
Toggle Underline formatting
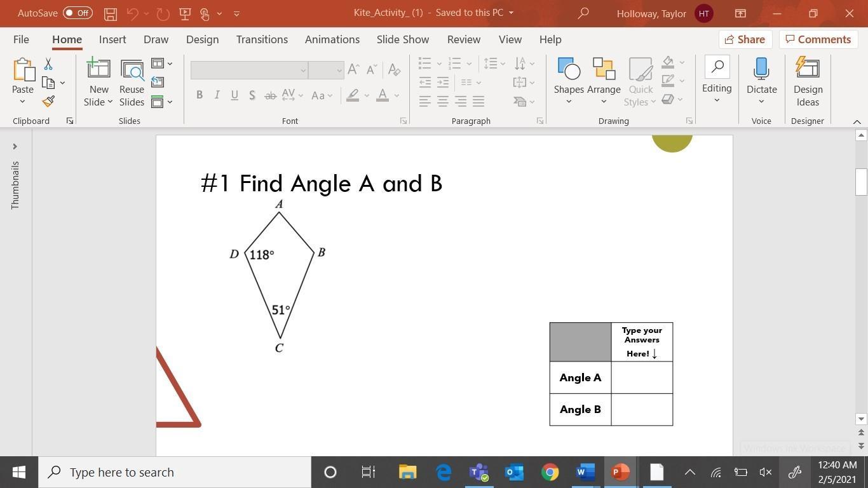click(234, 95)
